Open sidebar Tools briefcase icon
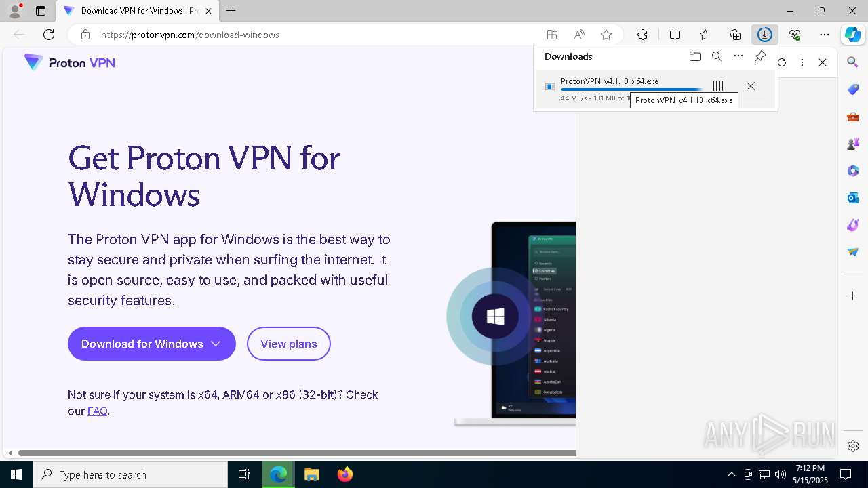This screenshot has height=488, width=868. [853, 117]
